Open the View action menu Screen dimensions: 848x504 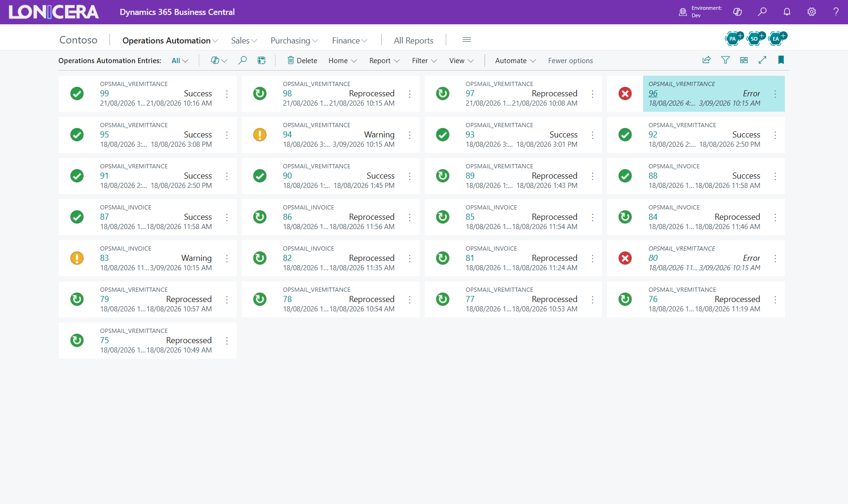pos(462,61)
